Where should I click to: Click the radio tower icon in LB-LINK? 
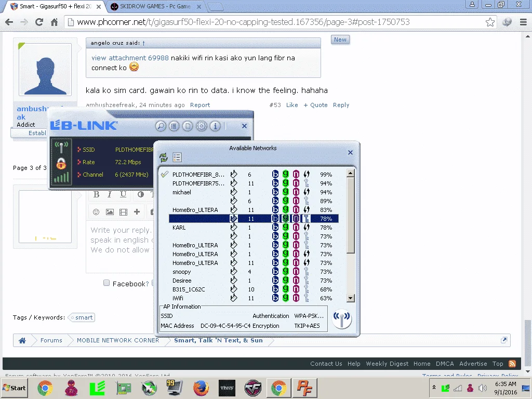point(61,148)
